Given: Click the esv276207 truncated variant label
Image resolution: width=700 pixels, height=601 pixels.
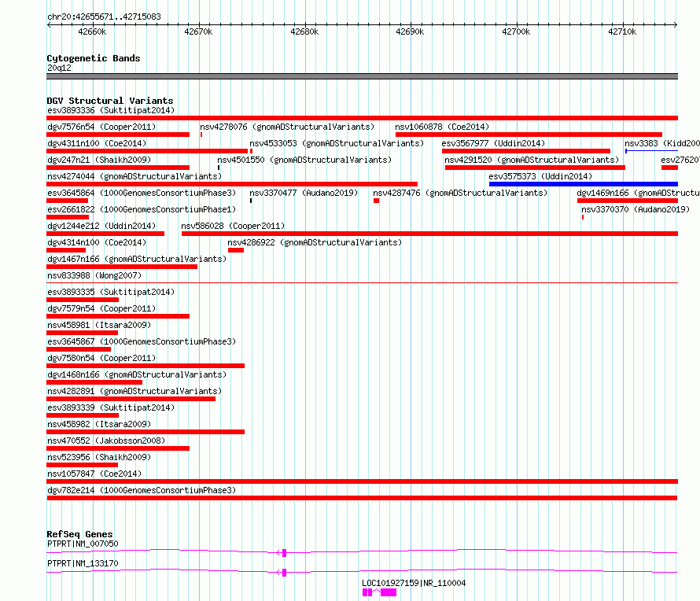Looking at the screenshot, I should pyautogui.click(x=680, y=160).
